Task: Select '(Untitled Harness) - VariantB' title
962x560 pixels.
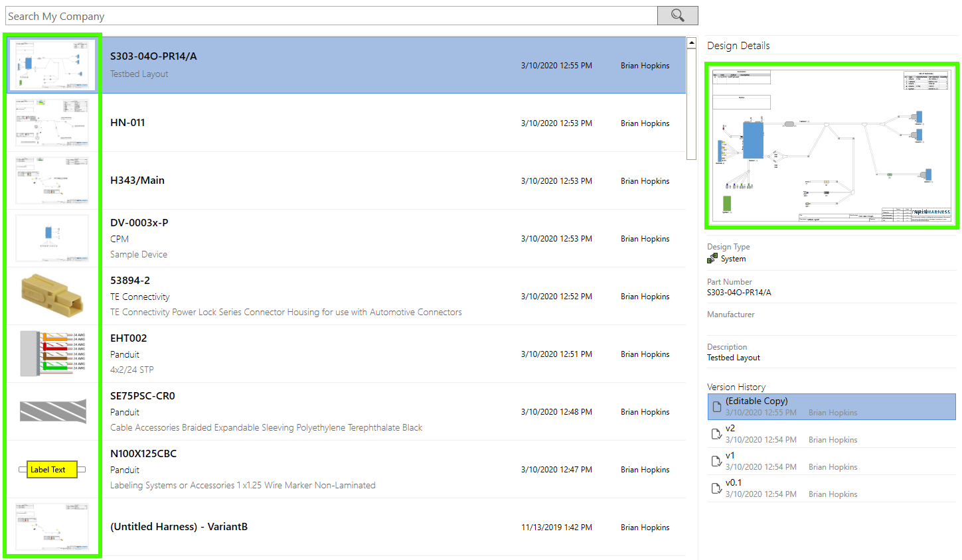Action: tap(179, 527)
